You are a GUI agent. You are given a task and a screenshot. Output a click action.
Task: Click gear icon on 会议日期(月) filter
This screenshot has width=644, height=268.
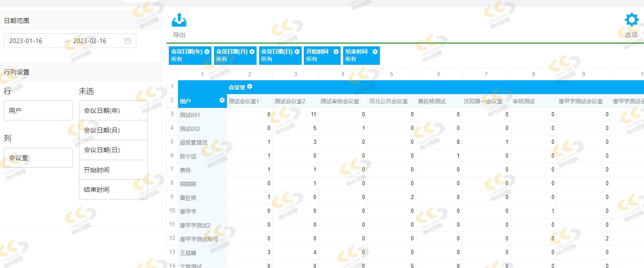pyautogui.click(x=252, y=52)
